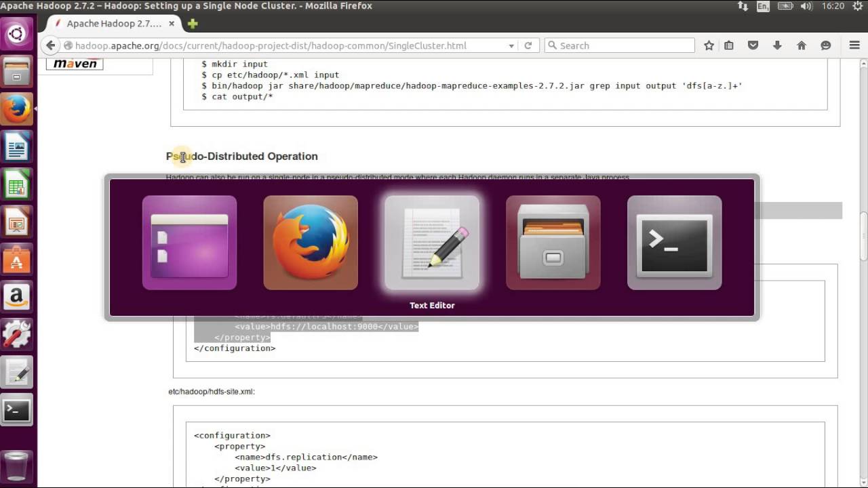Reload the current page
The image size is (868, 488).
pyautogui.click(x=528, y=45)
